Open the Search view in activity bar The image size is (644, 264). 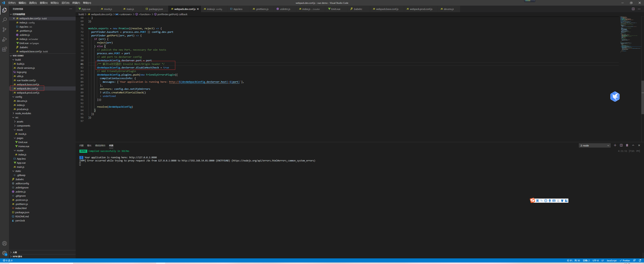point(4,20)
